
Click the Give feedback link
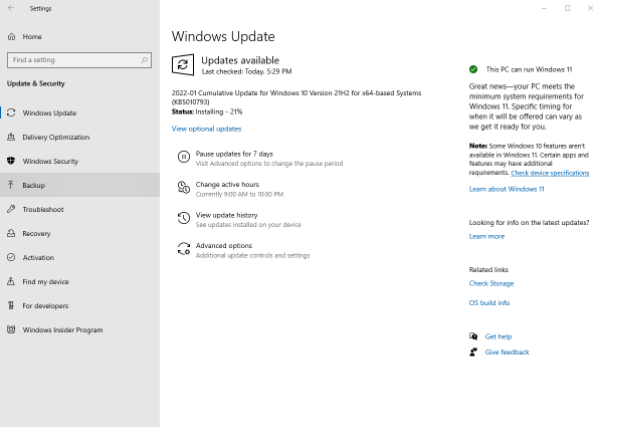click(x=507, y=352)
